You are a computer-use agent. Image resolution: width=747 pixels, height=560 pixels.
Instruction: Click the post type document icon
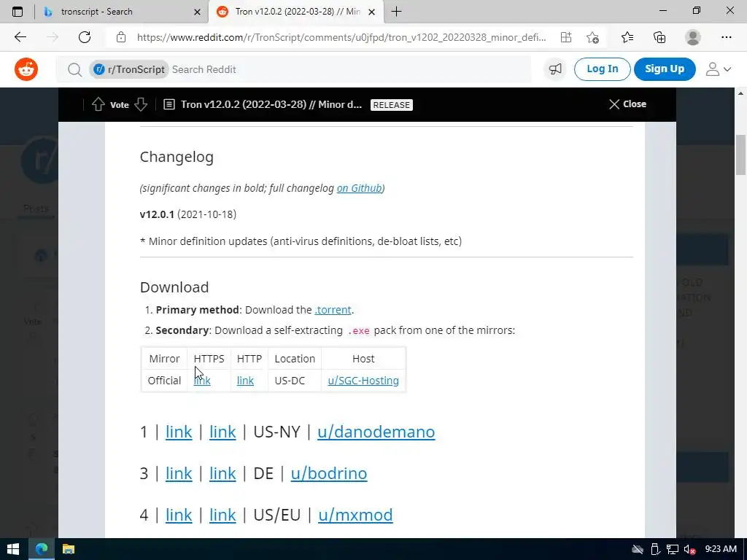tap(169, 104)
